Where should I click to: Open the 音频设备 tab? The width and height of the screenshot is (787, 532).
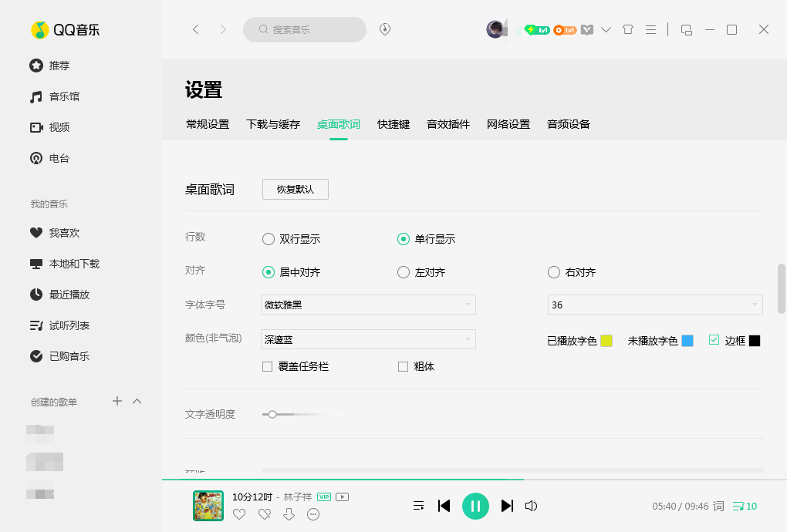(x=569, y=124)
